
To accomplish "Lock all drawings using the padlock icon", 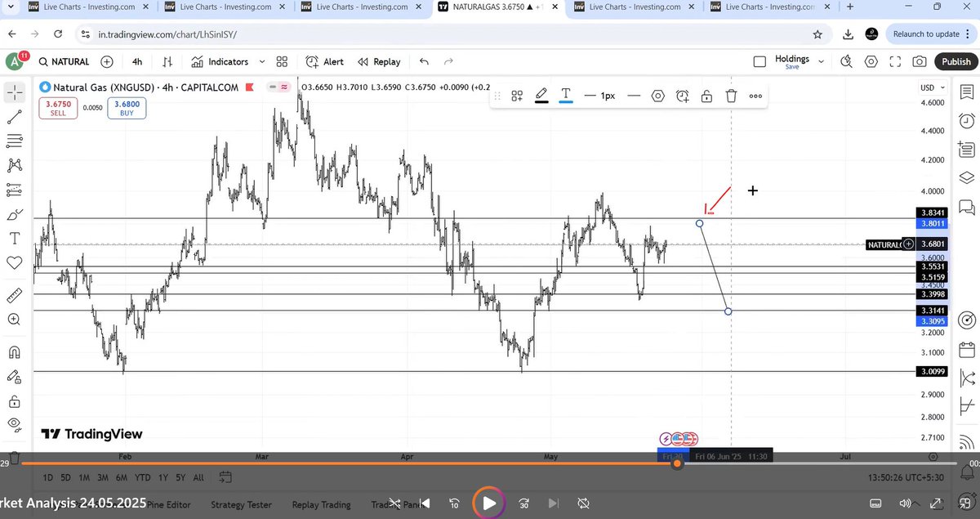I will point(14,400).
